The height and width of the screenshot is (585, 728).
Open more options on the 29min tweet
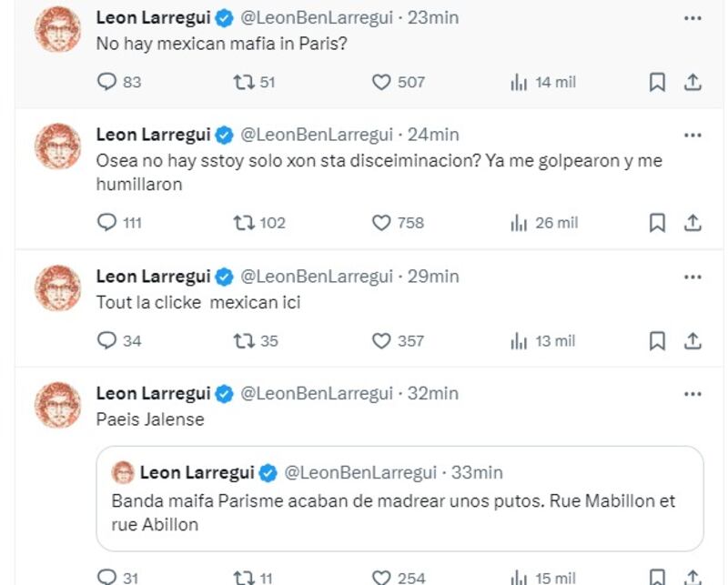tap(693, 277)
